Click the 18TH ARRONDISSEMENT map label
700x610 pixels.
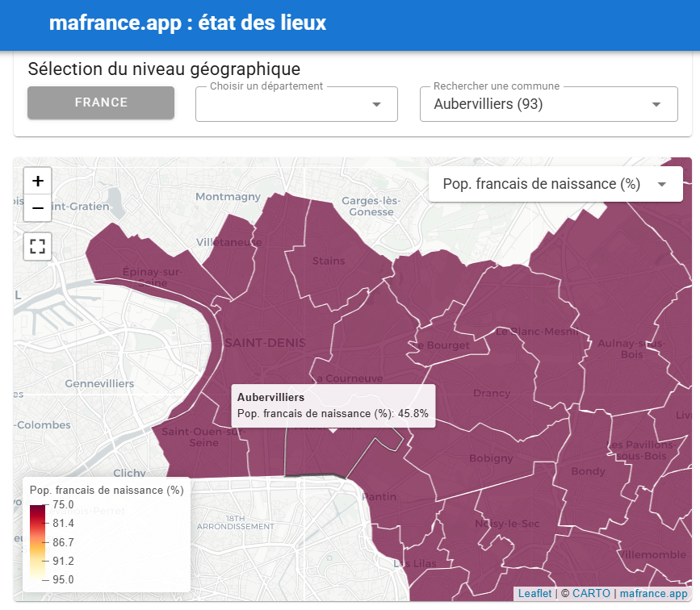pos(235,523)
